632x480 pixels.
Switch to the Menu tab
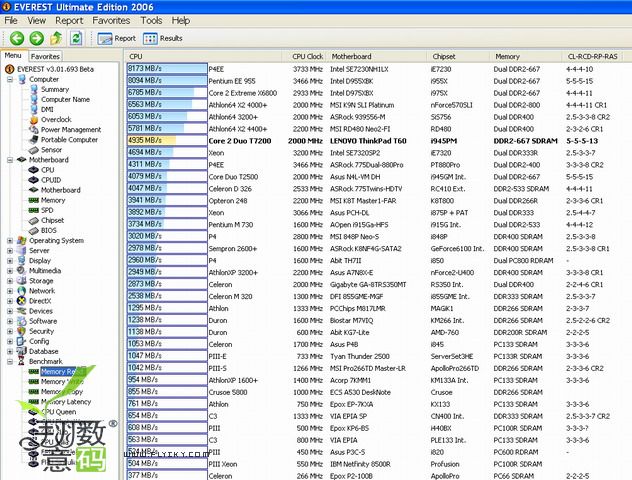coord(13,56)
